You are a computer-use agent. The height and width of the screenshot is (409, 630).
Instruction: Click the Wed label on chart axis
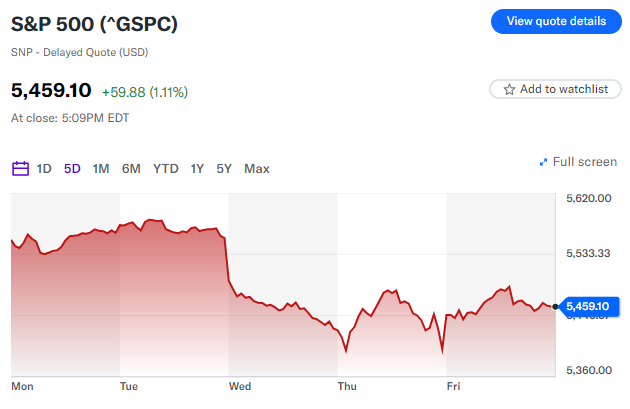pyautogui.click(x=240, y=385)
